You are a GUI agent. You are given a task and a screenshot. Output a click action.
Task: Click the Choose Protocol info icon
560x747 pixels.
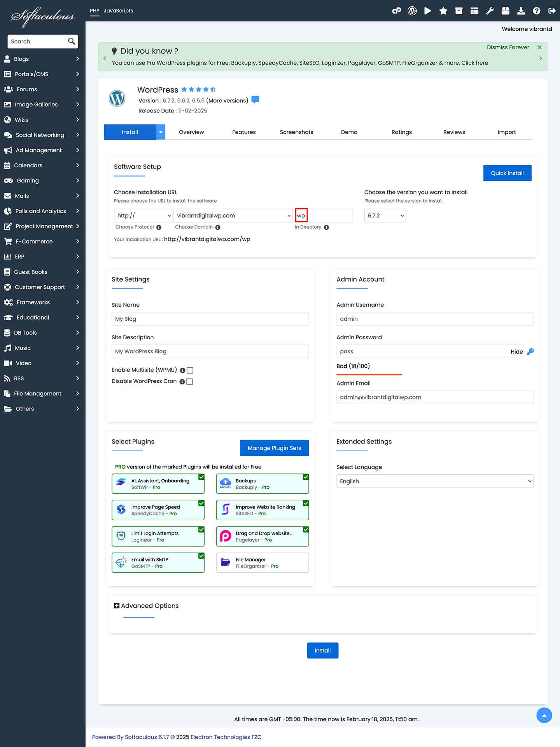[x=159, y=227]
